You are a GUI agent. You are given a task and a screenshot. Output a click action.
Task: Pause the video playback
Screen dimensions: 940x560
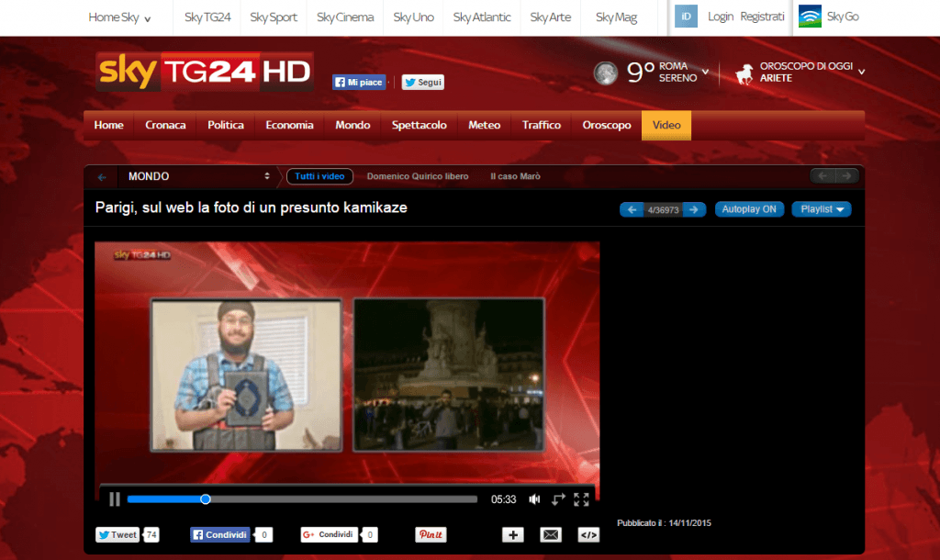pos(115,498)
